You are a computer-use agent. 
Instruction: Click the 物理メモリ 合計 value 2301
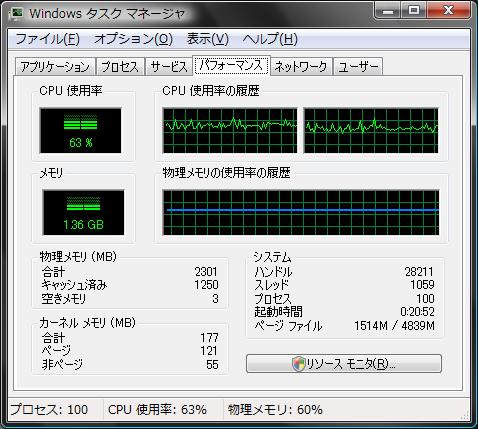pos(206,272)
